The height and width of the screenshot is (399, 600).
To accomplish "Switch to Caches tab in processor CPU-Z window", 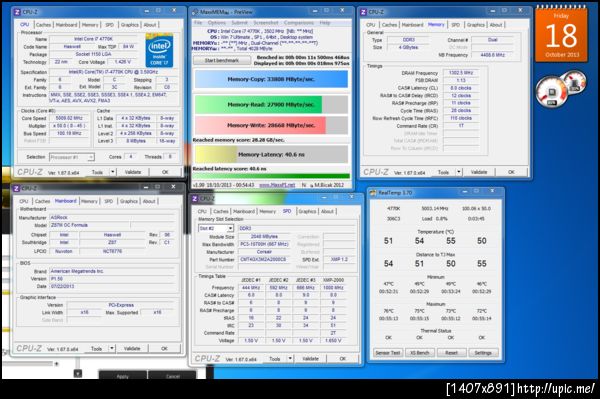I will coord(43,25).
